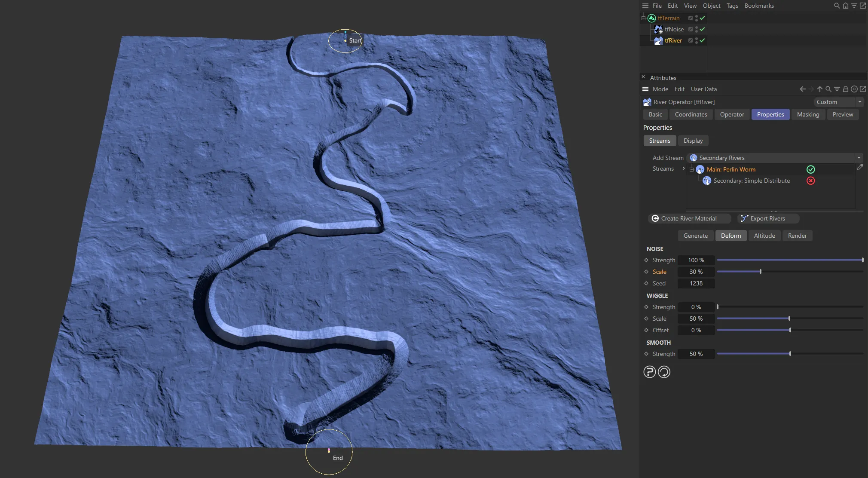868x478 pixels.
Task: Click the tfNoise operator icon
Action: tap(658, 29)
